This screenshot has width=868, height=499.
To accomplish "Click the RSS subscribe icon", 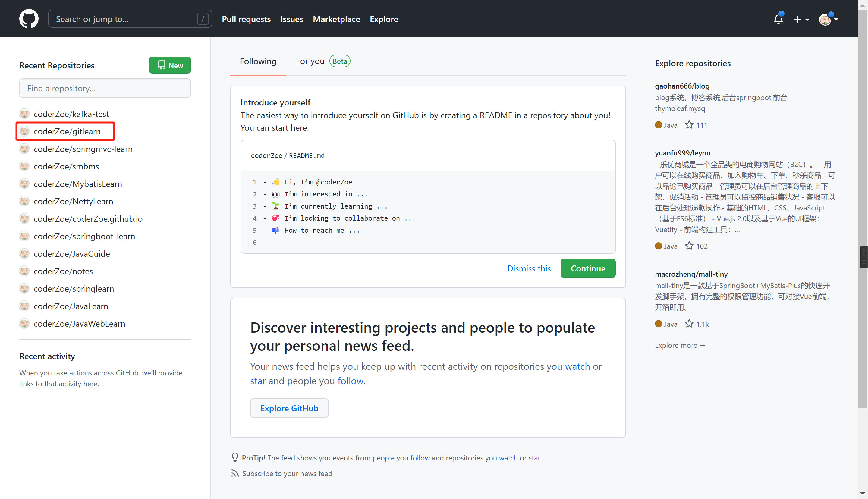I will pyautogui.click(x=235, y=473).
